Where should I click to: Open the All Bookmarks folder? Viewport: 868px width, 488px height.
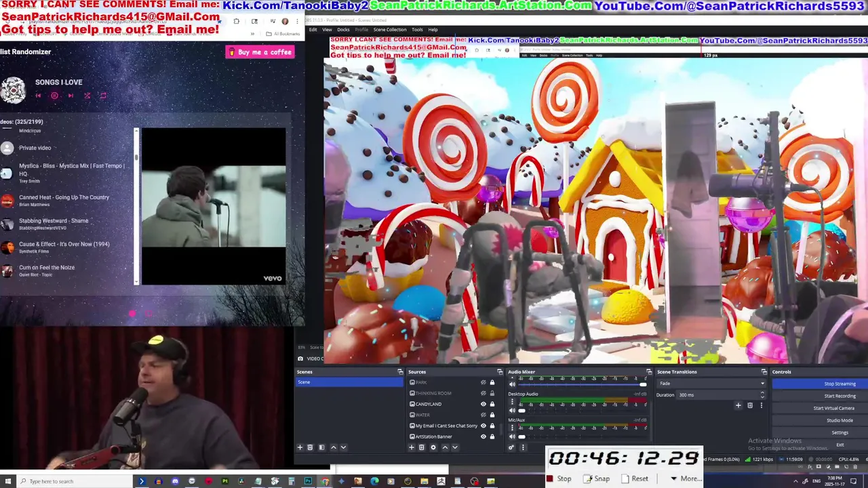283,34
